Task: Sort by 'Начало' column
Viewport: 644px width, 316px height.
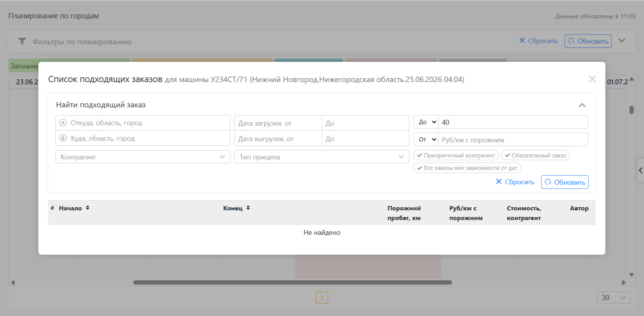Action: [x=74, y=208]
